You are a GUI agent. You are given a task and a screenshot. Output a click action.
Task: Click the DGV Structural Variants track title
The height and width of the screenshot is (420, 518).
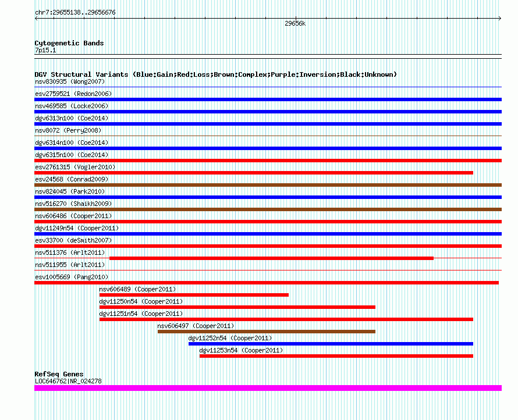coord(215,74)
